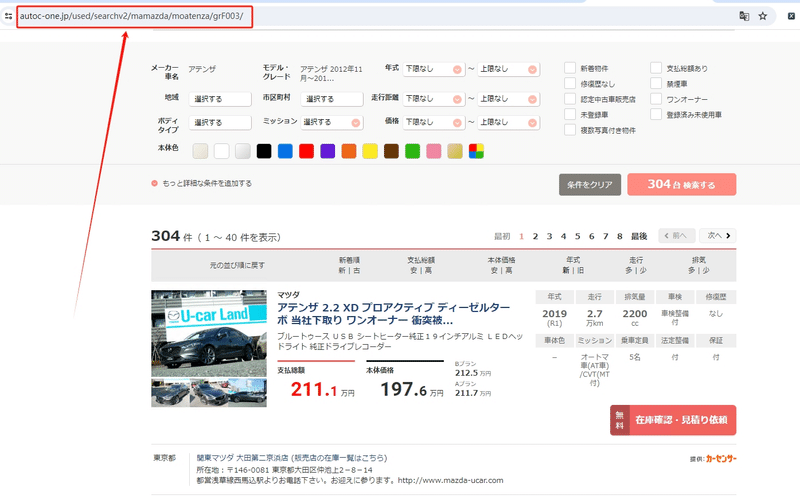The height and width of the screenshot is (499, 800).
Task: Click the 条件をクリア button
Action: tap(590, 185)
